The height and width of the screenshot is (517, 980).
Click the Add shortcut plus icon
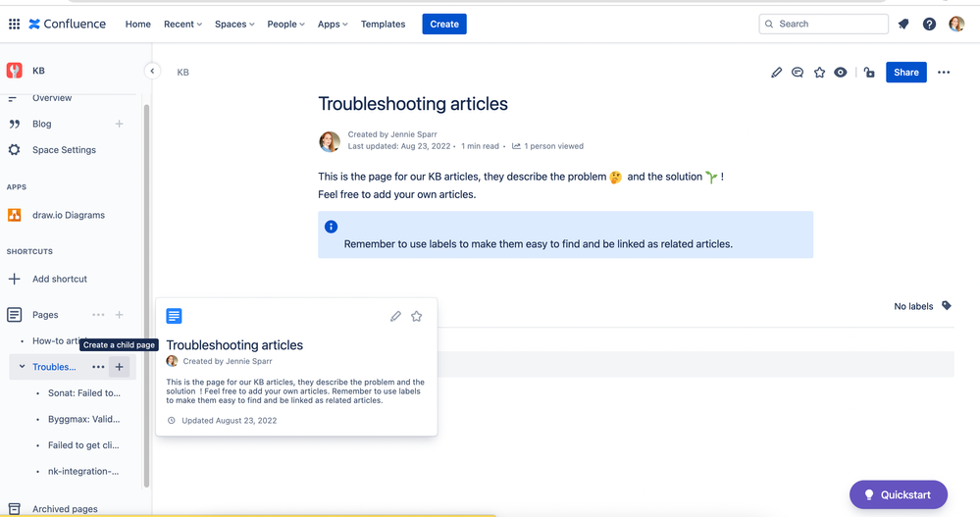click(x=15, y=279)
